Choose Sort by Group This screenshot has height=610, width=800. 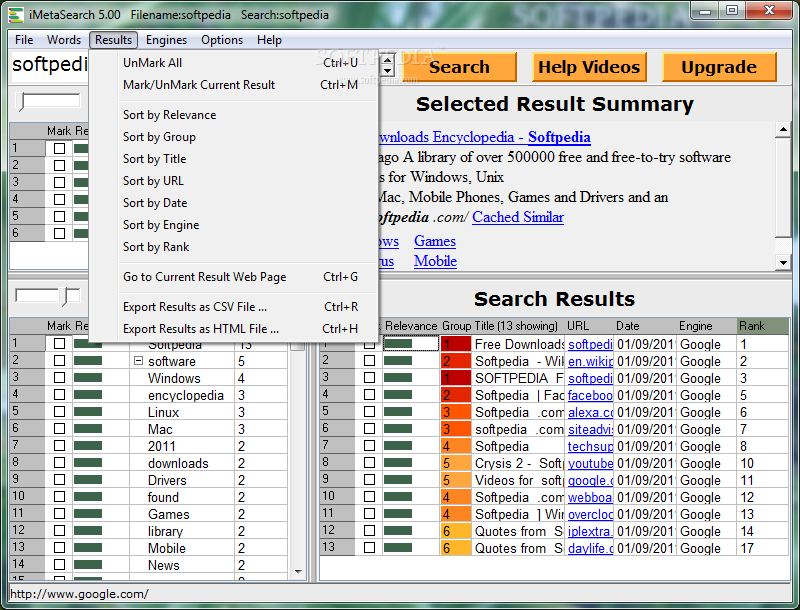(233, 137)
